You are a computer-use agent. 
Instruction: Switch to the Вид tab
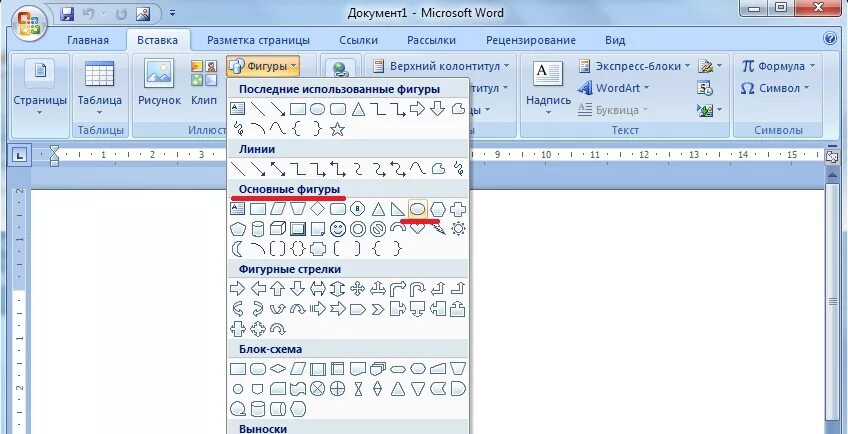pos(615,40)
